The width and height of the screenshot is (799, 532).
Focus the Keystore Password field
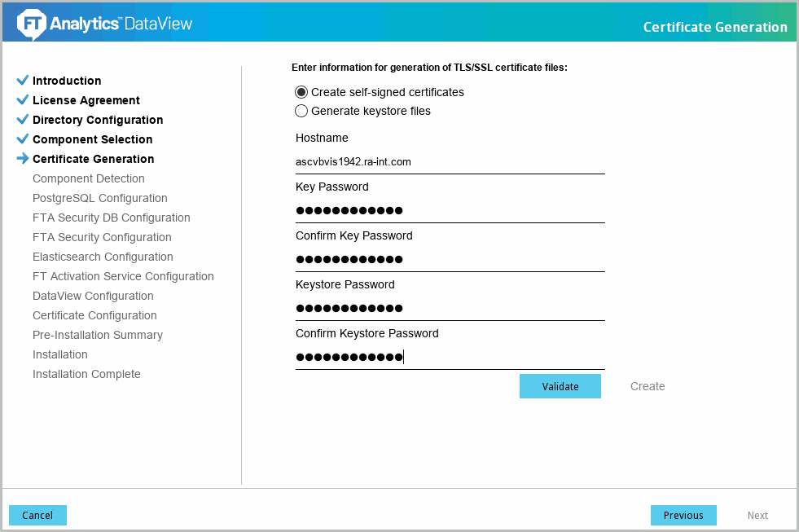pos(450,309)
